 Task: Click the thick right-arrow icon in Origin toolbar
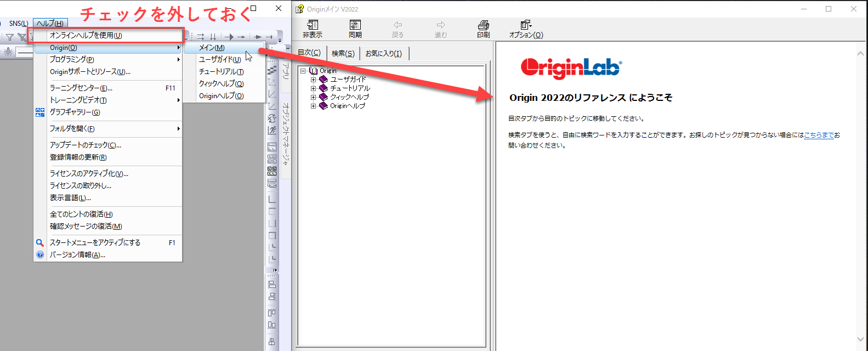coord(229,37)
